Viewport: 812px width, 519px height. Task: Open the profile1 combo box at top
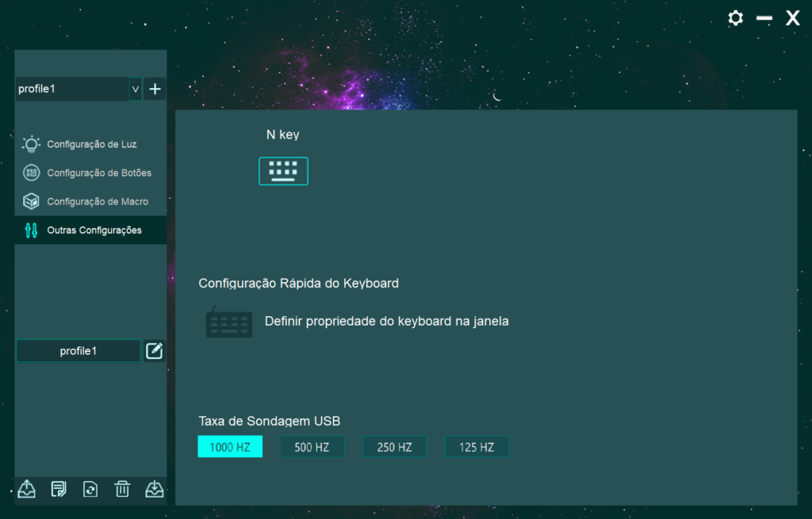pyautogui.click(x=71, y=89)
